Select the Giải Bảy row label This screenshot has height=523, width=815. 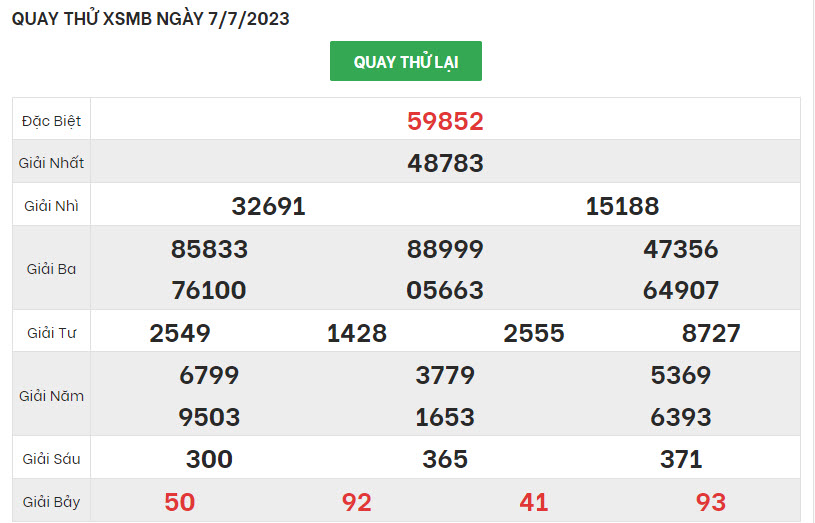(x=51, y=502)
